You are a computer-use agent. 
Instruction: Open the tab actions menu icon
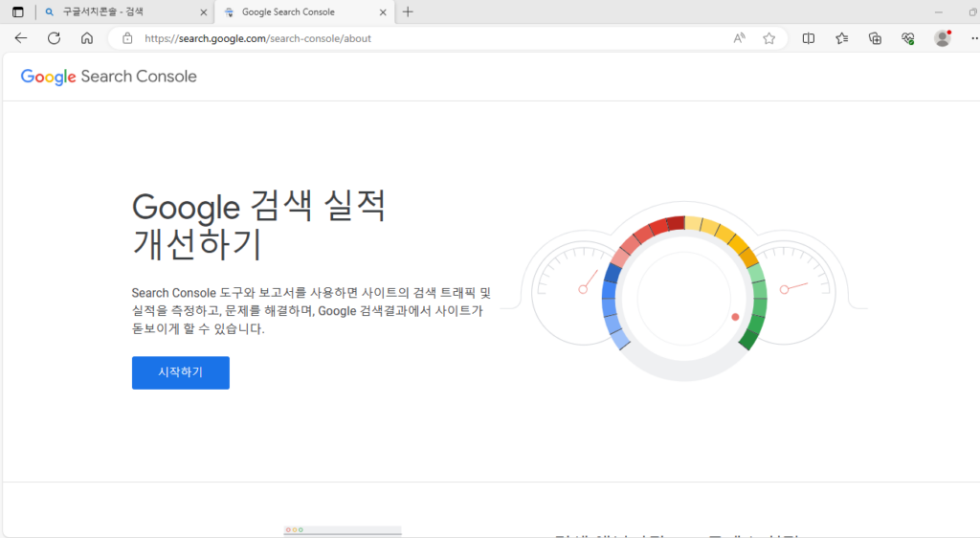[x=17, y=11]
